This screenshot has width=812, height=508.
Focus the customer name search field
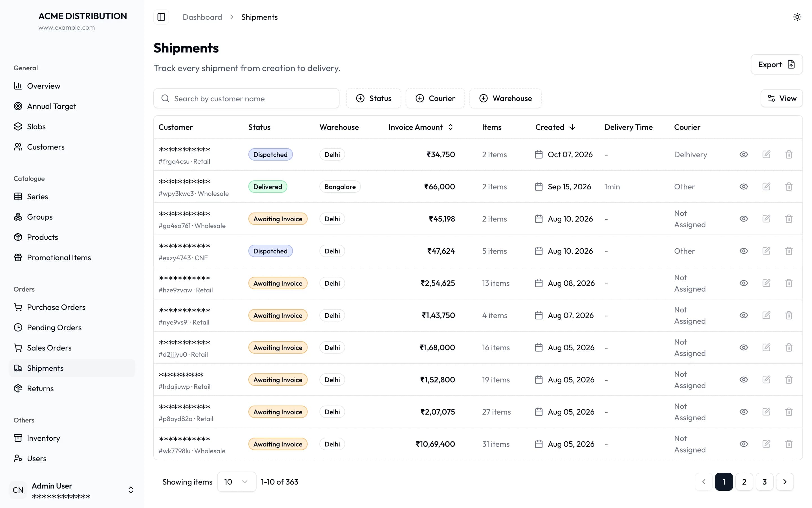(246, 98)
